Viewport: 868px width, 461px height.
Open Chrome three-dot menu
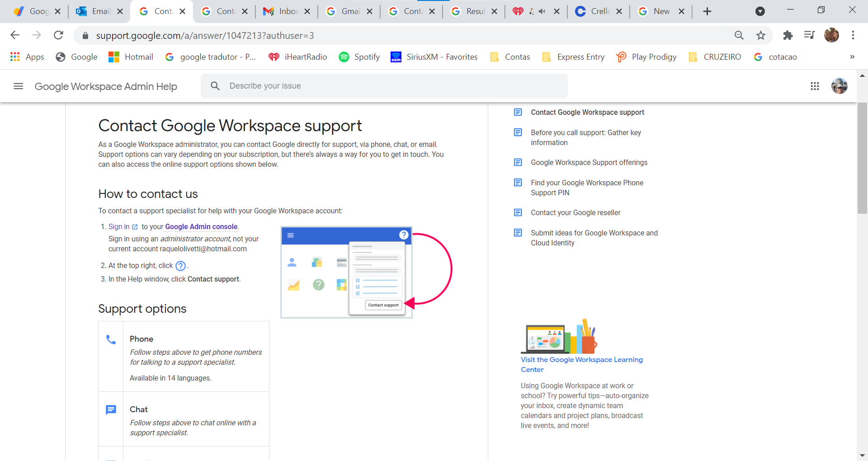click(853, 35)
